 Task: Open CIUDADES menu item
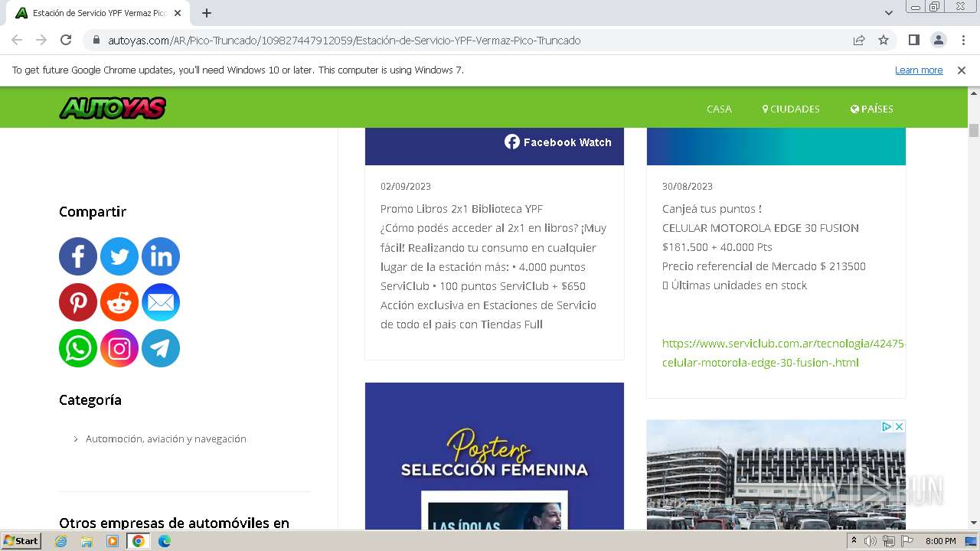pyautogui.click(x=791, y=109)
